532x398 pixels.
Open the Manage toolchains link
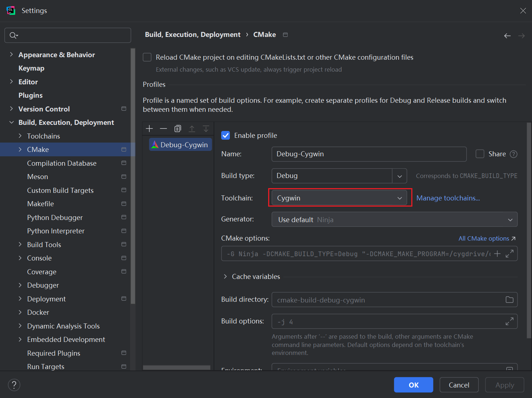[448, 198]
